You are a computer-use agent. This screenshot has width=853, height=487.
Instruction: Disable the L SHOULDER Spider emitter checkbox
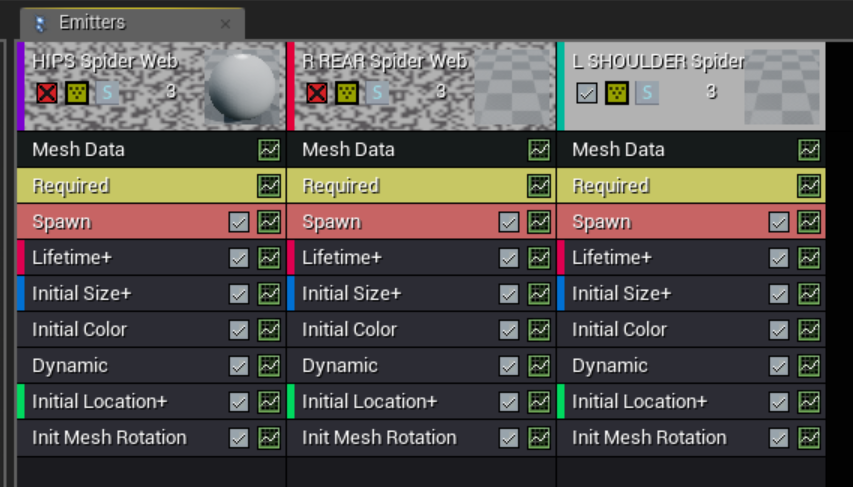(587, 93)
